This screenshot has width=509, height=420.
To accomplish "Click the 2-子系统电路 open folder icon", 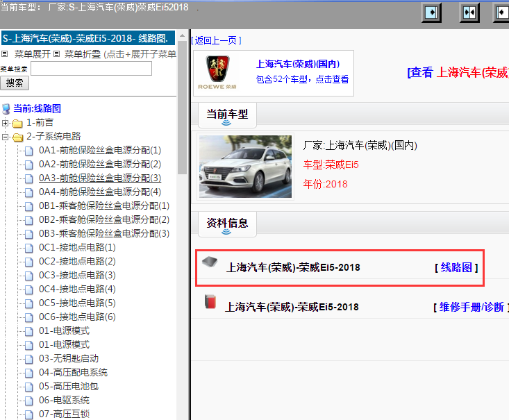I will pos(18,137).
